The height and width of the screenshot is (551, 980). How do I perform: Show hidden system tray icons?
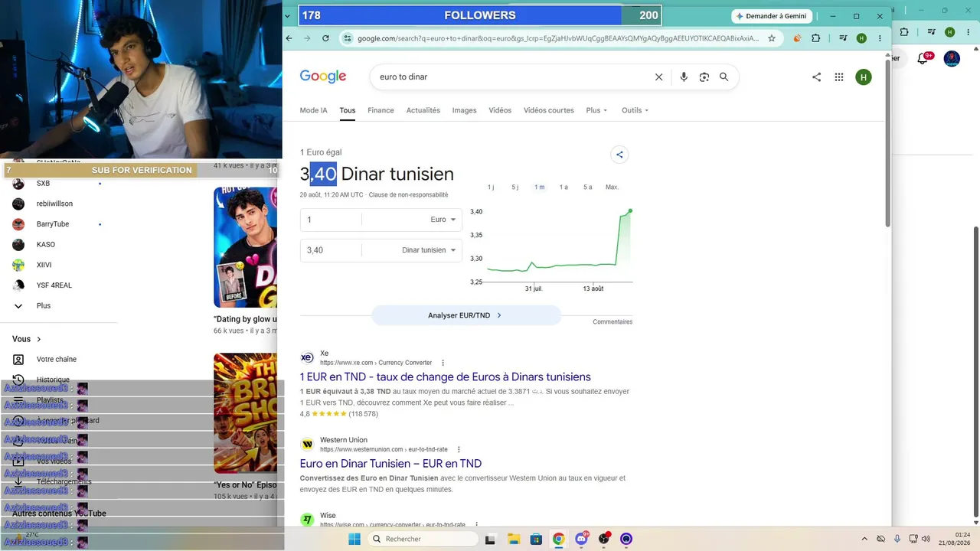864,539
